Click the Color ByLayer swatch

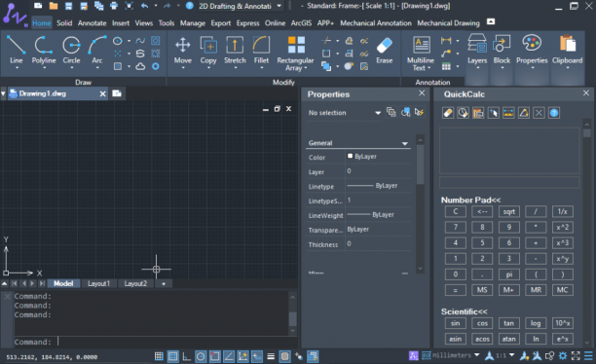click(x=350, y=156)
